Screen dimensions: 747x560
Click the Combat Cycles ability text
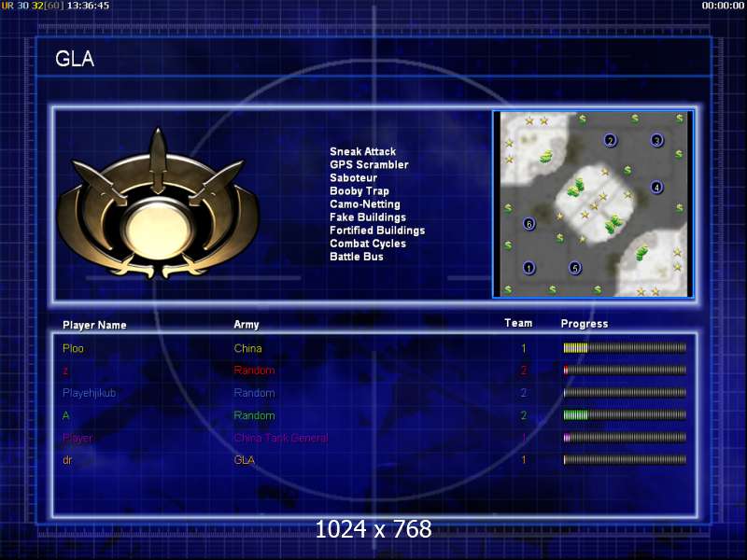coord(368,244)
